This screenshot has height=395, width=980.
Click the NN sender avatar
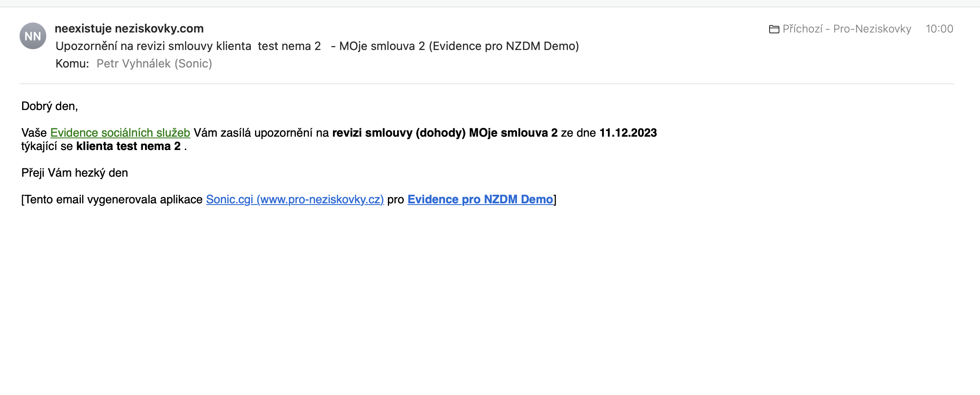tap(32, 36)
